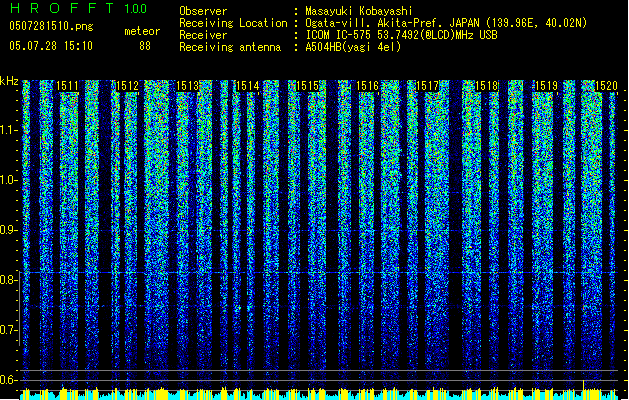Click the 1517 time marker
Screen dimensions: 629x400
pyautogui.click(x=427, y=86)
